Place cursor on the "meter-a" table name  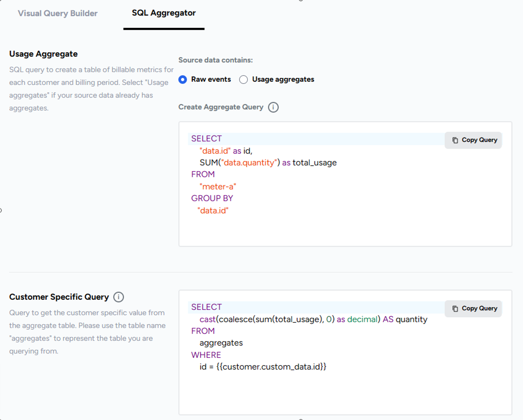(x=218, y=187)
